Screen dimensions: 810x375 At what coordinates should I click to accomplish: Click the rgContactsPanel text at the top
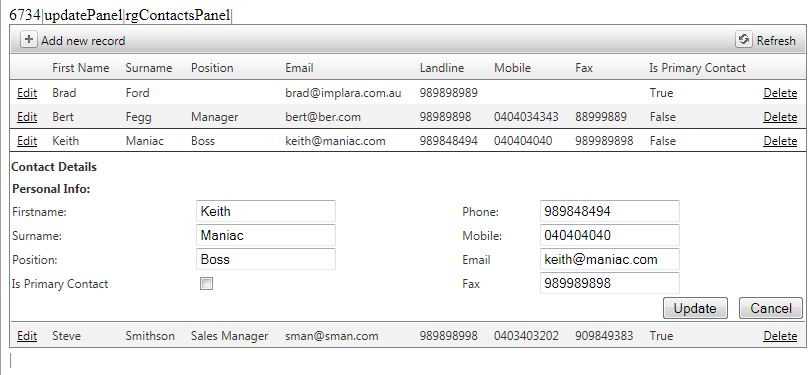178,15
